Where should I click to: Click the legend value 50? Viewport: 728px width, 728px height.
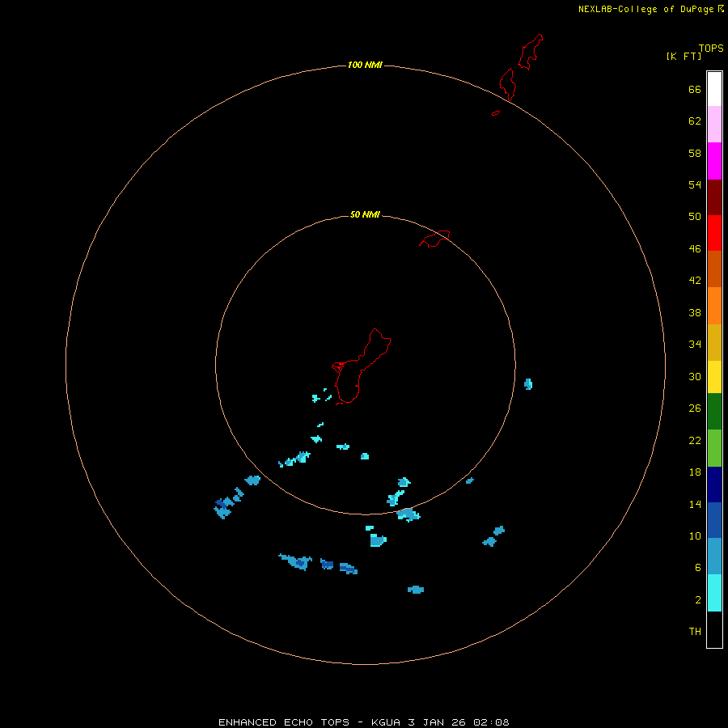(x=695, y=217)
